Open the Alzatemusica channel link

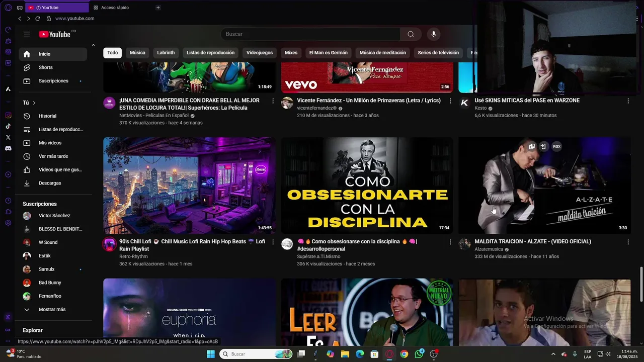click(x=489, y=249)
